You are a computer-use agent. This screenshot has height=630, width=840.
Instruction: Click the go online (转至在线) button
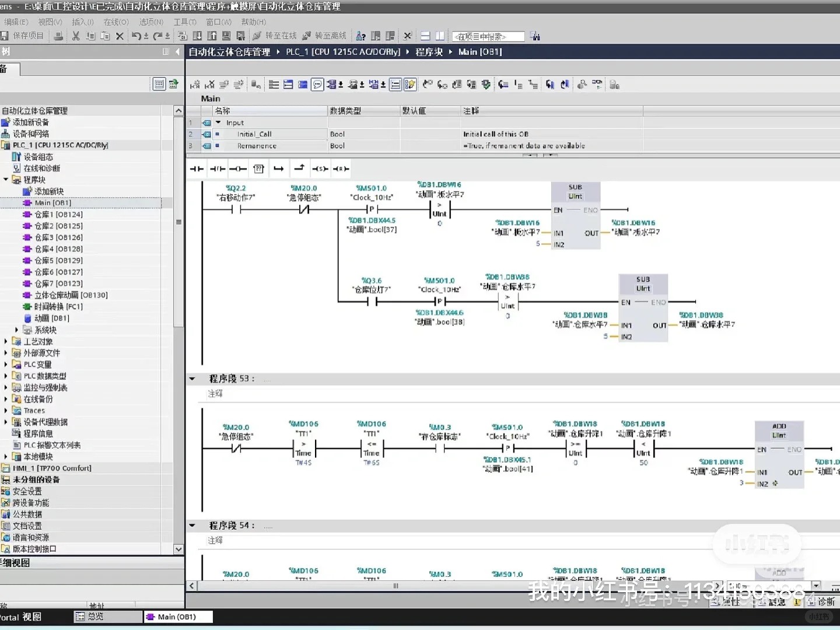click(x=274, y=36)
